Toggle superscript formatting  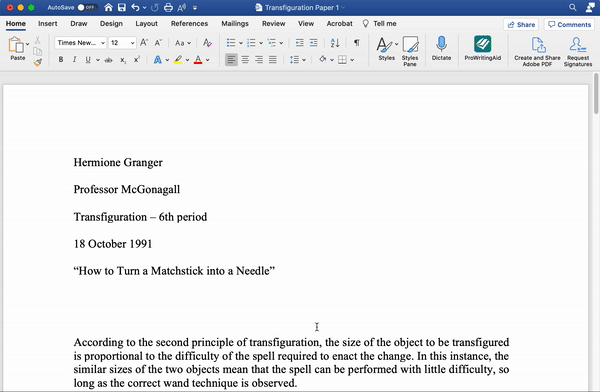(137, 59)
